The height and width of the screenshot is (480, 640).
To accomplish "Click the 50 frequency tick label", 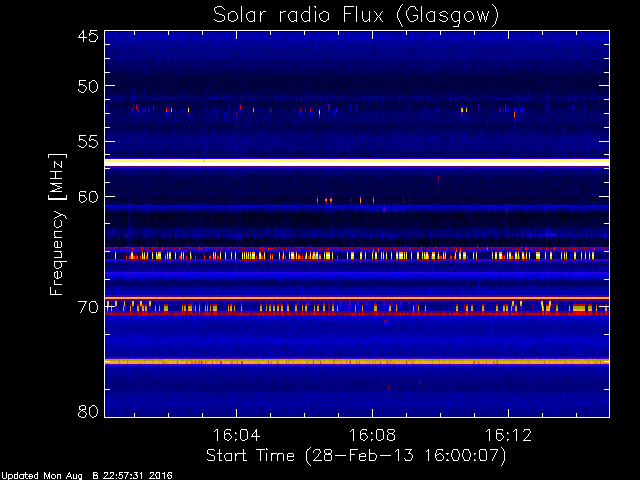I will 88,86.
